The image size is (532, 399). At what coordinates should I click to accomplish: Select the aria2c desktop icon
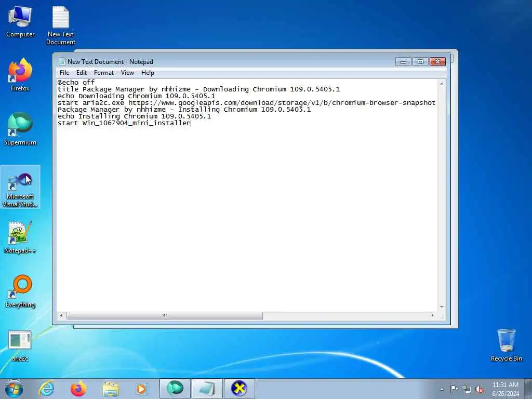[20, 345]
